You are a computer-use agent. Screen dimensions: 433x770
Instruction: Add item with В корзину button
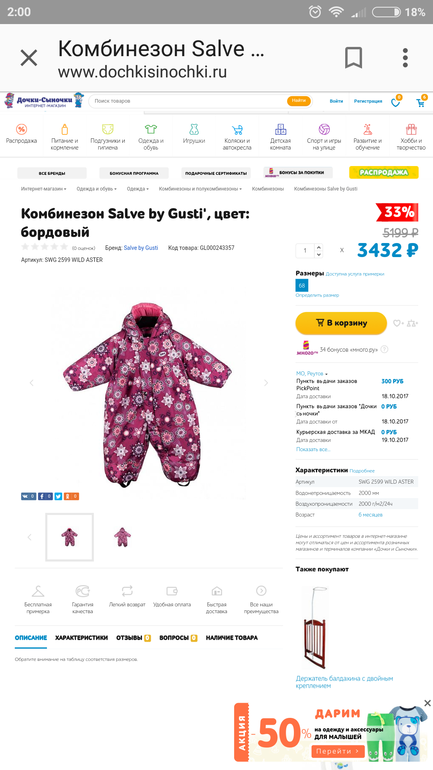(341, 323)
